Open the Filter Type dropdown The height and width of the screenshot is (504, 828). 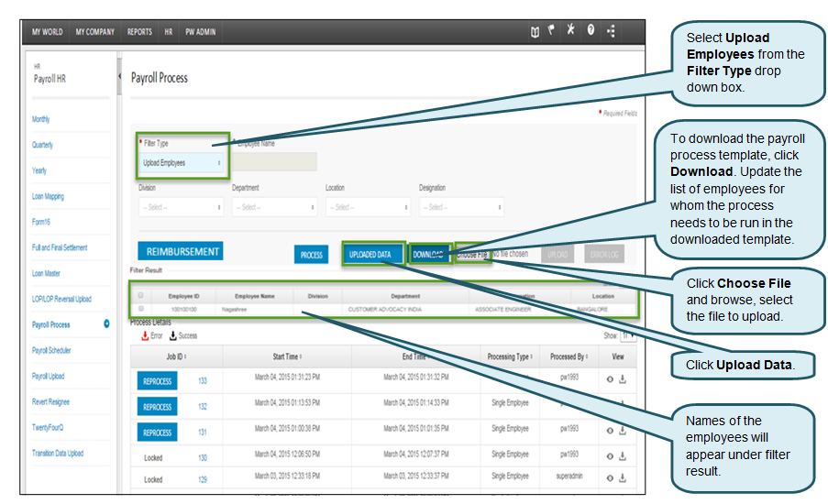coord(182,163)
